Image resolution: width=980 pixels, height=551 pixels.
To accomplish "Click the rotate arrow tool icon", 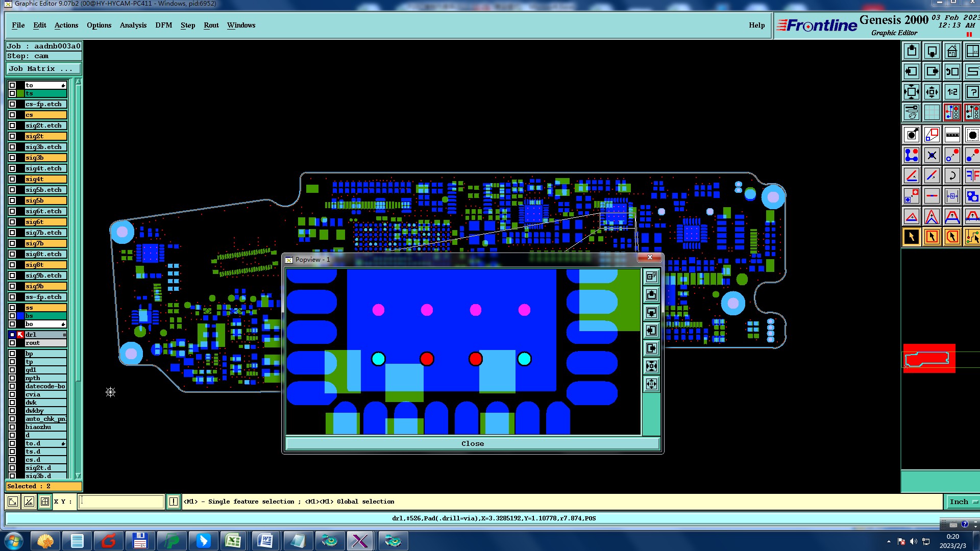I will pyautogui.click(x=952, y=176).
